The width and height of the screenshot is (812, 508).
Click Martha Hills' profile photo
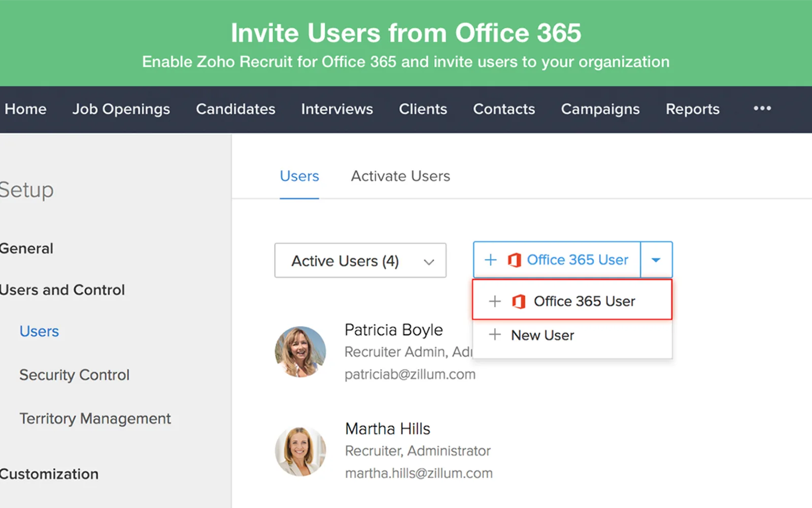coord(300,451)
